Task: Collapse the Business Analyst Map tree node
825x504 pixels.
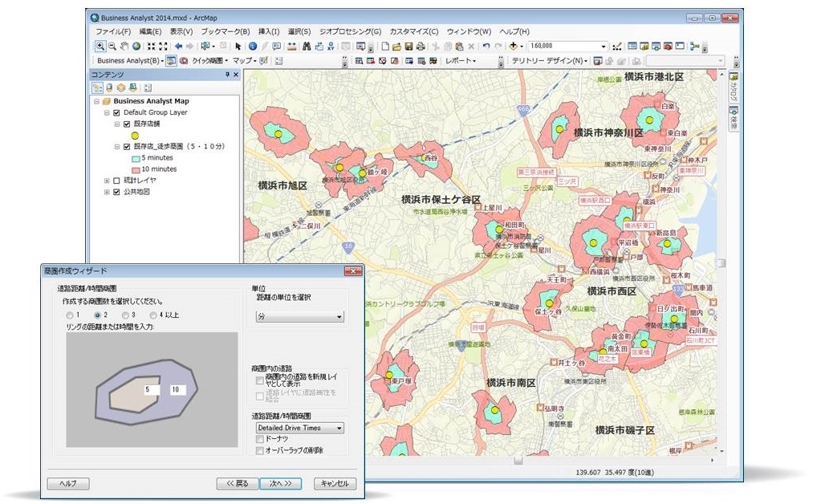Action: coord(97,101)
